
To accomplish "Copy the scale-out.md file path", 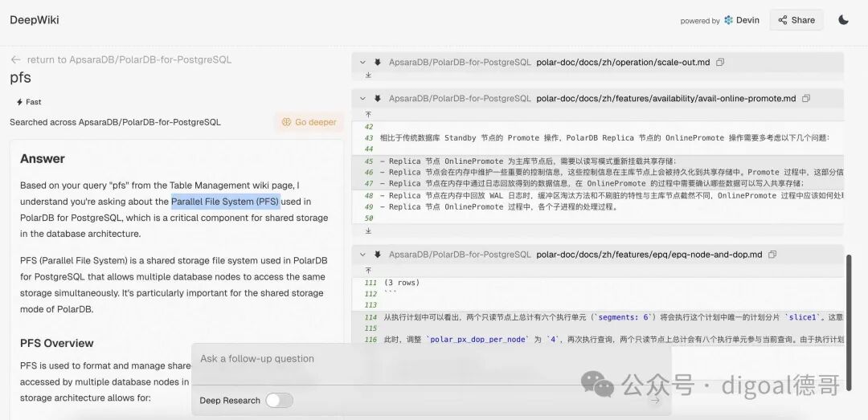I will (720, 63).
